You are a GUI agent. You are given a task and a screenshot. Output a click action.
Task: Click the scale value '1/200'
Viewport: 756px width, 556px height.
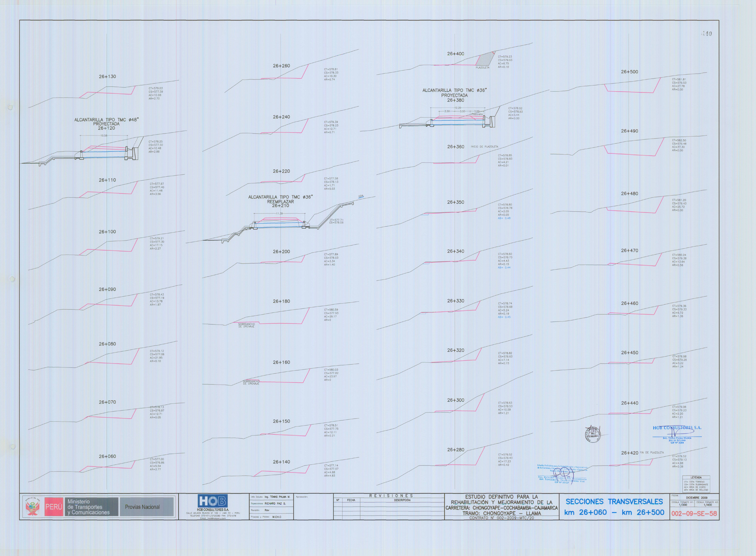point(683,505)
